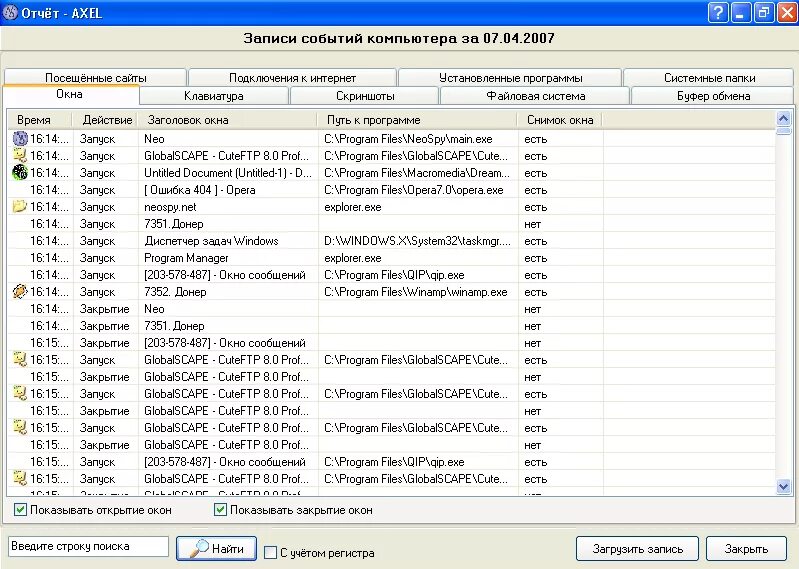Image resolution: width=799 pixels, height=569 pixels.
Task: Select the Закрытие Neo row
Action: [391, 309]
